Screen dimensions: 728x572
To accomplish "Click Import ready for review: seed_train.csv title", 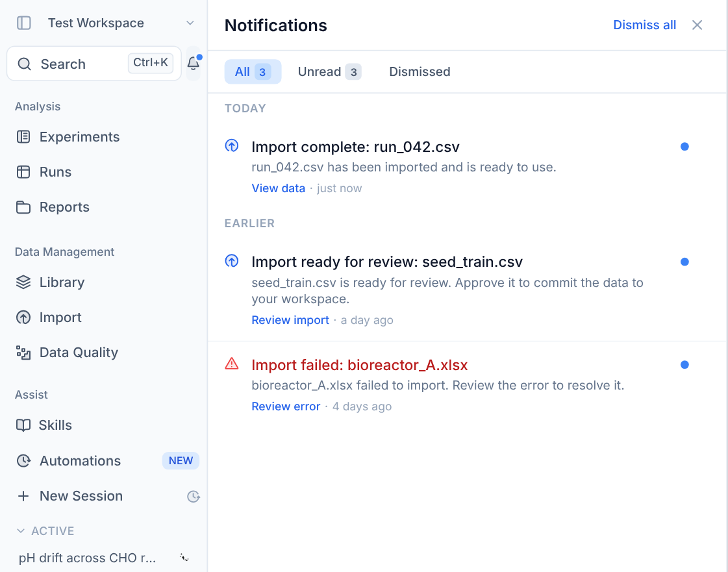I will (387, 262).
